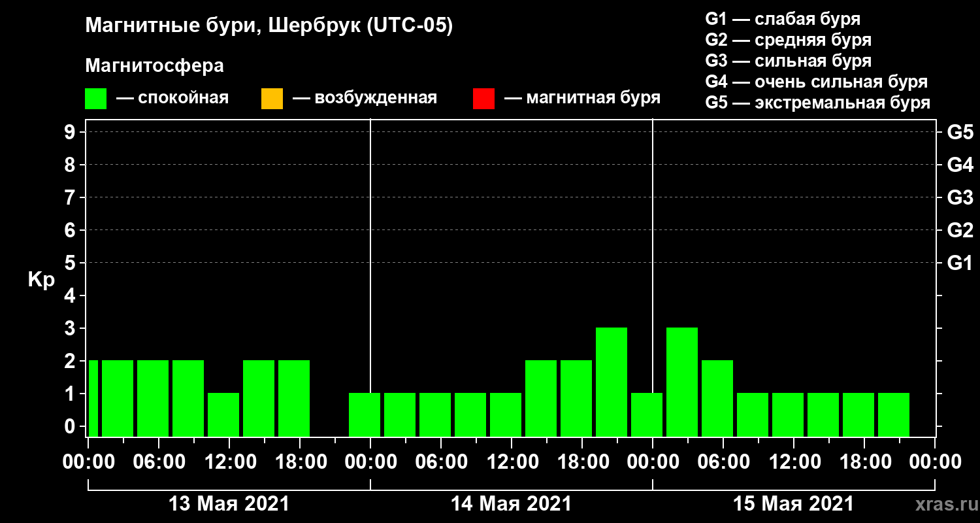The width and height of the screenshot is (980, 523).
Task: Click the narrow first bar at 13 May 00:00
Action: pyautogui.click(x=93, y=398)
